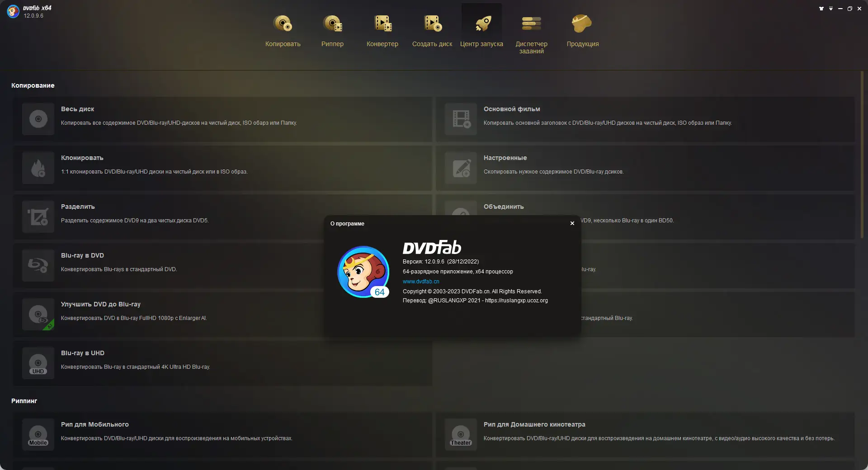Click the DVDFab monkey logo at top left

click(13, 11)
